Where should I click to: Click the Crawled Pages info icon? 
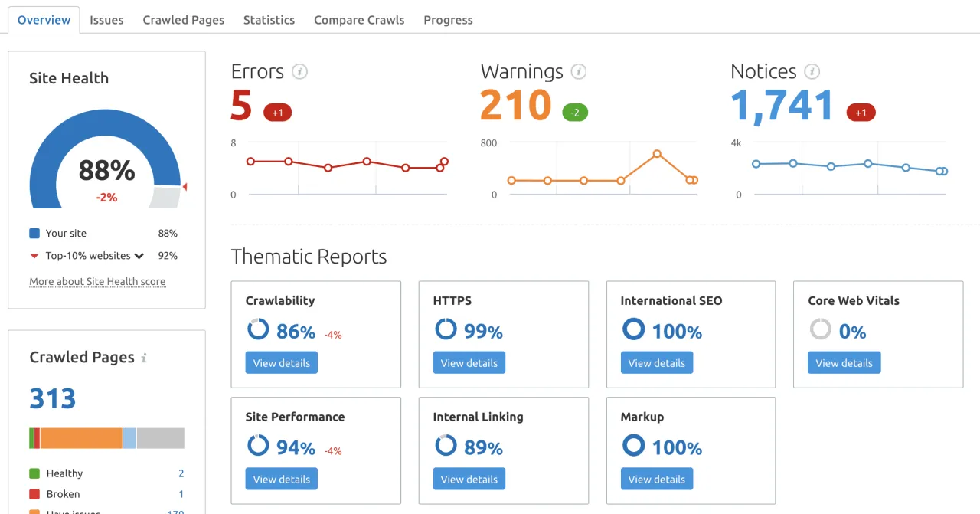point(144,358)
